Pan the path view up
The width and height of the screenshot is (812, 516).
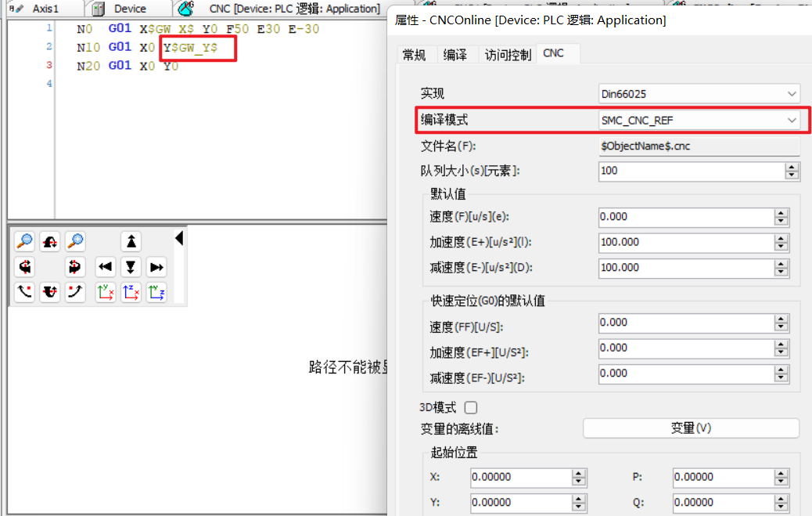coord(131,242)
